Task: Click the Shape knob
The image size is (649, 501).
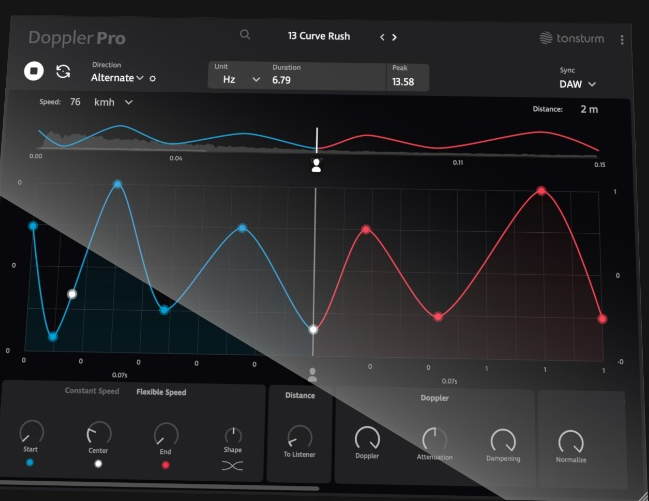Action: tap(233, 435)
